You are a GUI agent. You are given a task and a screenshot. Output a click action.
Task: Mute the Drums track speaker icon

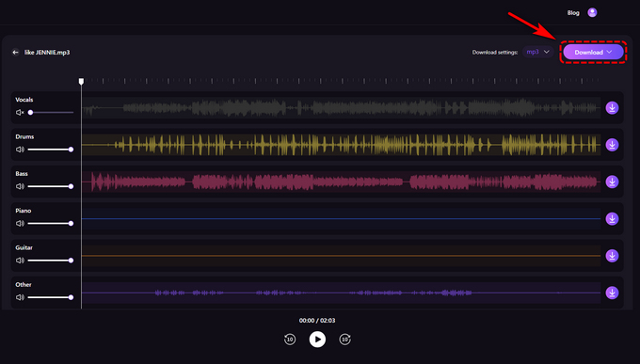(x=20, y=150)
